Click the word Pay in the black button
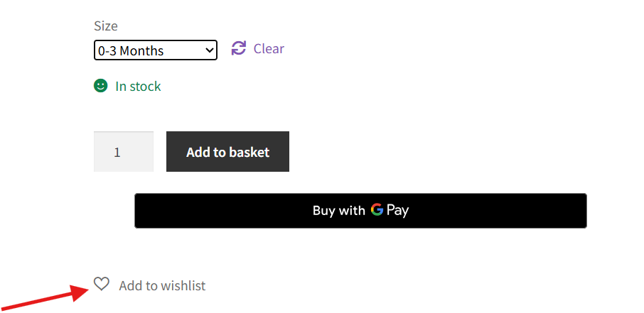This screenshot has width=644, height=313. (398, 211)
